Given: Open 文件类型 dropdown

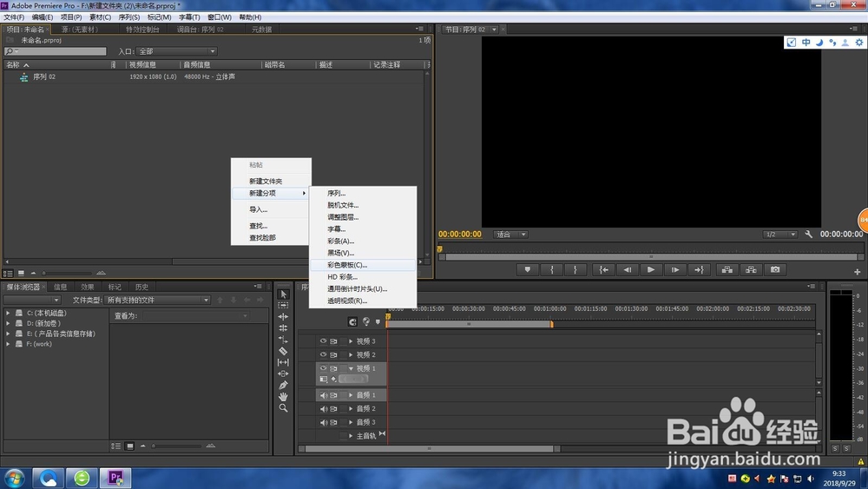Looking at the screenshot, I should (x=157, y=300).
